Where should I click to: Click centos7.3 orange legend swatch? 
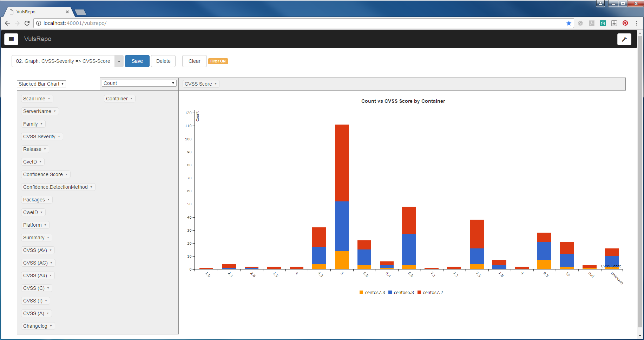tap(361, 292)
